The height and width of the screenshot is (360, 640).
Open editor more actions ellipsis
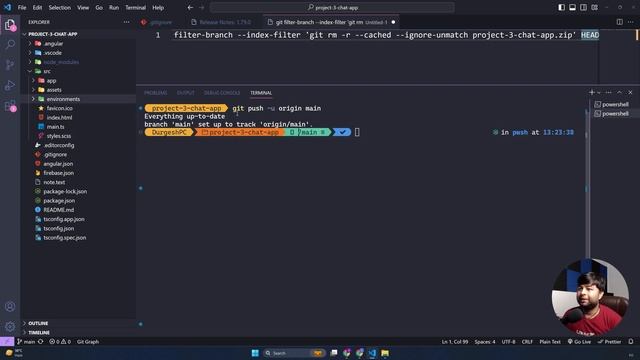[x=631, y=22]
